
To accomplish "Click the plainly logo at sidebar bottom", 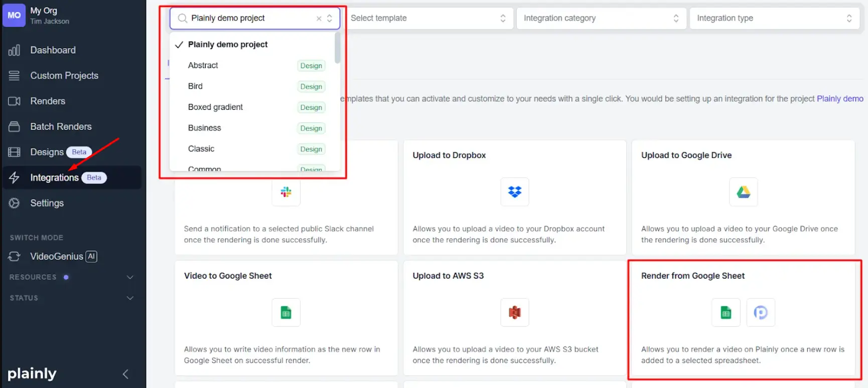I will click(32, 374).
